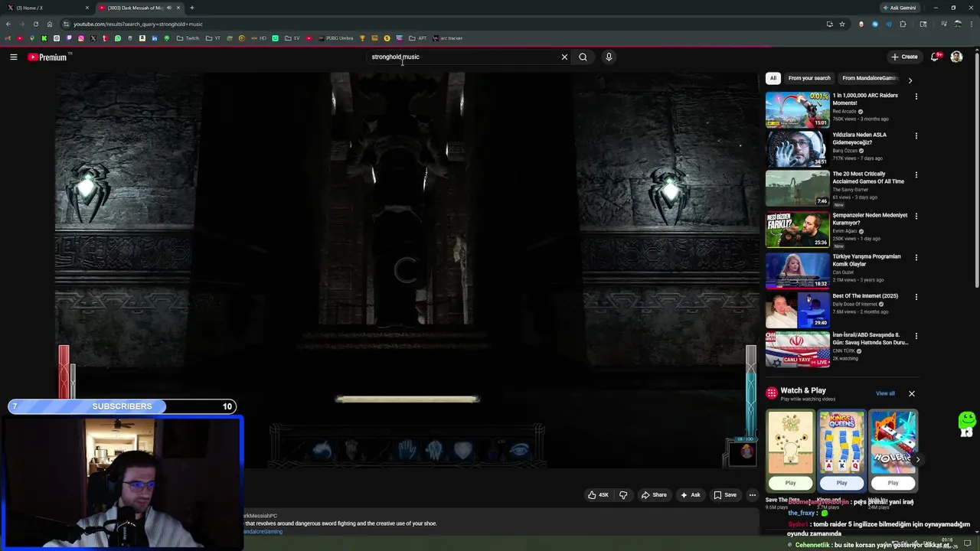Open '1 in 1,000,000 ARC Raiders Moments' thumbnail

coord(797,109)
